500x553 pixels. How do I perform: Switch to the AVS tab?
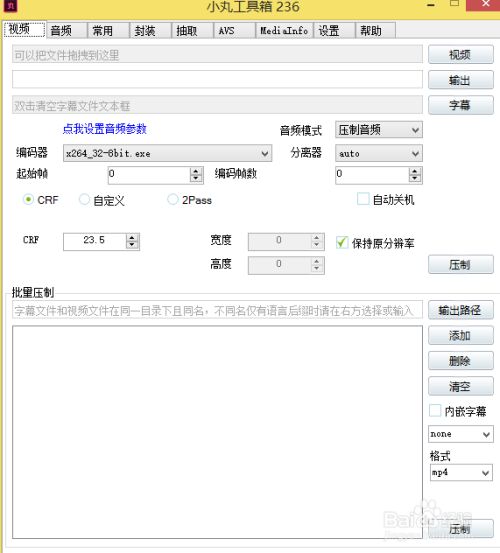pyautogui.click(x=234, y=31)
